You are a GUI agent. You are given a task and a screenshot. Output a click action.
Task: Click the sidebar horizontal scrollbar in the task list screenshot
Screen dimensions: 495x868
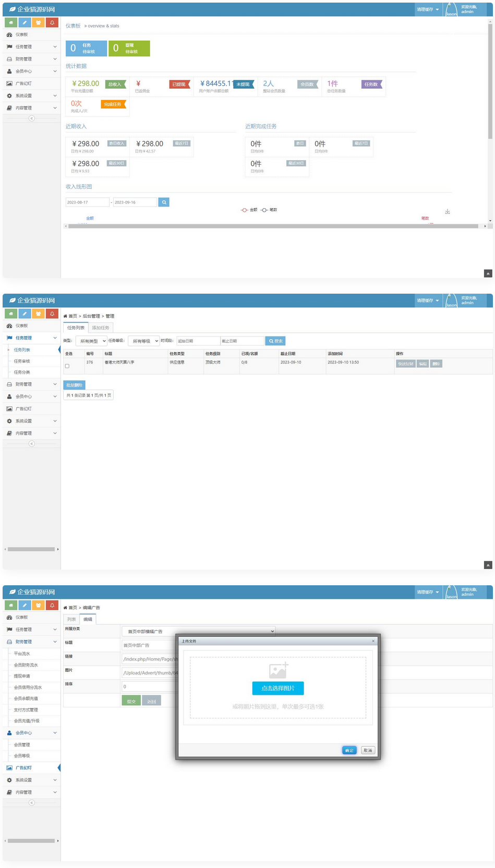pos(31,549)
